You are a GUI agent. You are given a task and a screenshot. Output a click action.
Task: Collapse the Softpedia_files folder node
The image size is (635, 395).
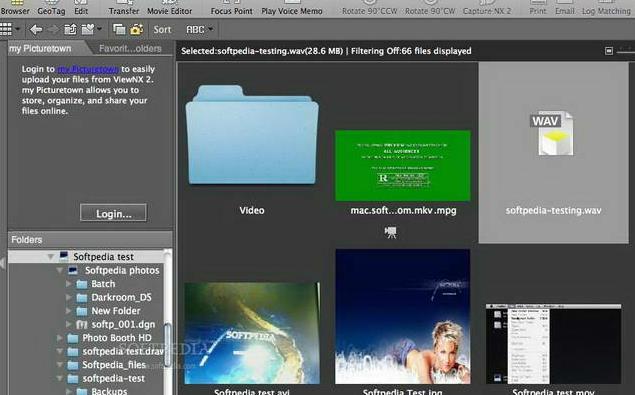60,365
